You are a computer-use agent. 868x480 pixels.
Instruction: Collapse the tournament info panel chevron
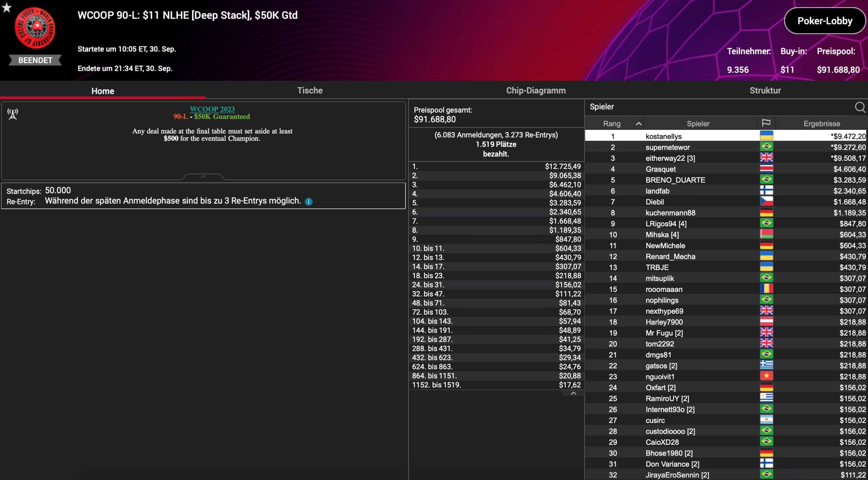point(203,177)
